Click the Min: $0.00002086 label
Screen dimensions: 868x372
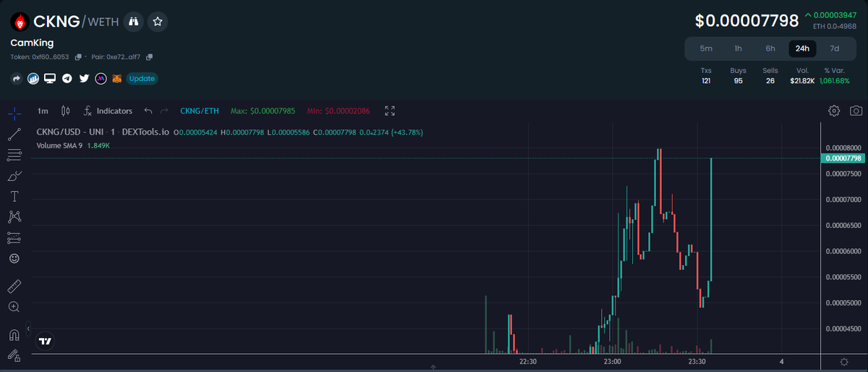339,111
